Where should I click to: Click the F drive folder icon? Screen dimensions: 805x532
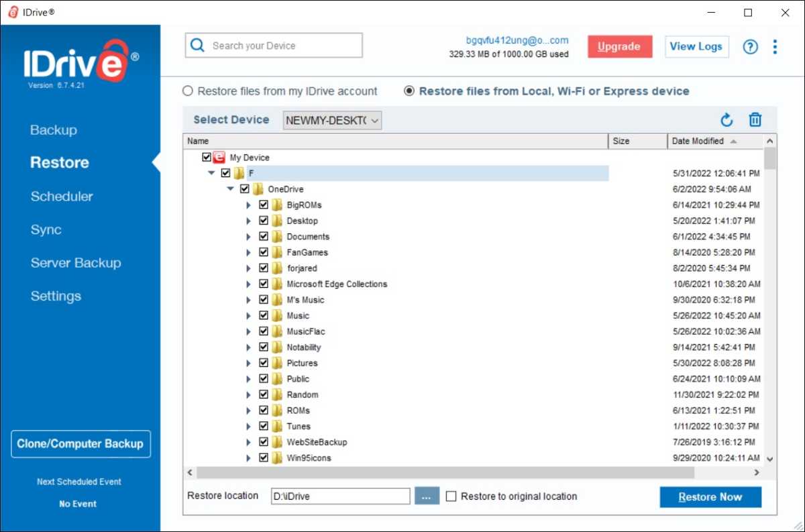click(238, 173)
